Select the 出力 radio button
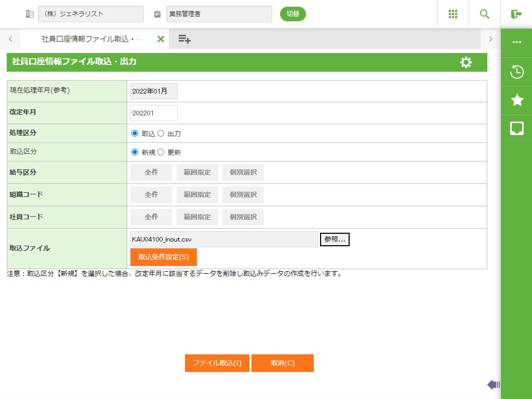 point(161,134)
